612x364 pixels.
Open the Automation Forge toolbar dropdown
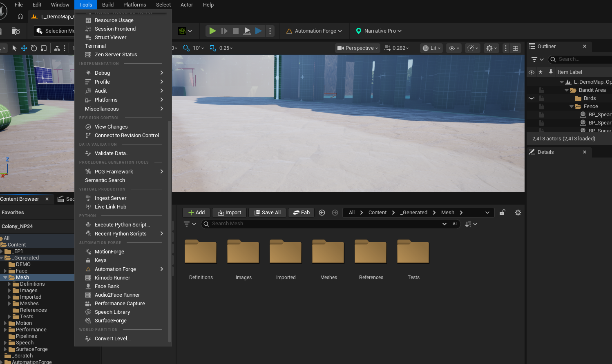(314, 31)
